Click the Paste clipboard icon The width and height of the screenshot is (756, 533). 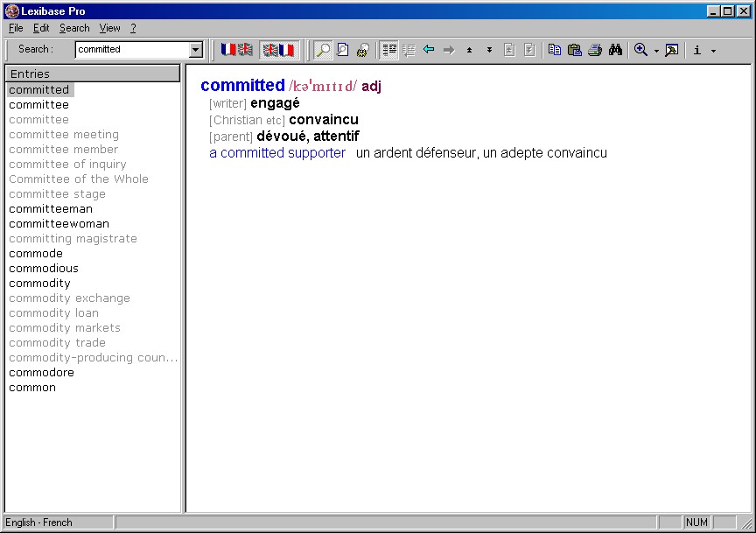point(575,50)
